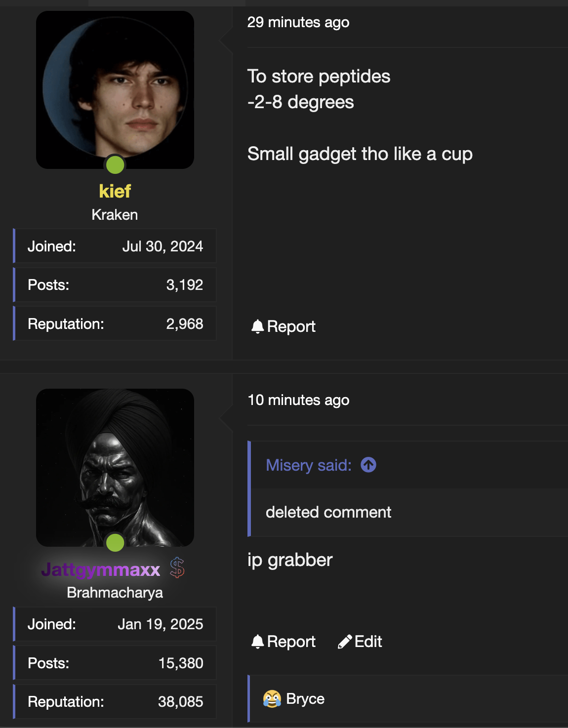This screenshot has height=728, width=568.
Task: Click the bell Report icon on kief's post
Action: coord(257,326)
